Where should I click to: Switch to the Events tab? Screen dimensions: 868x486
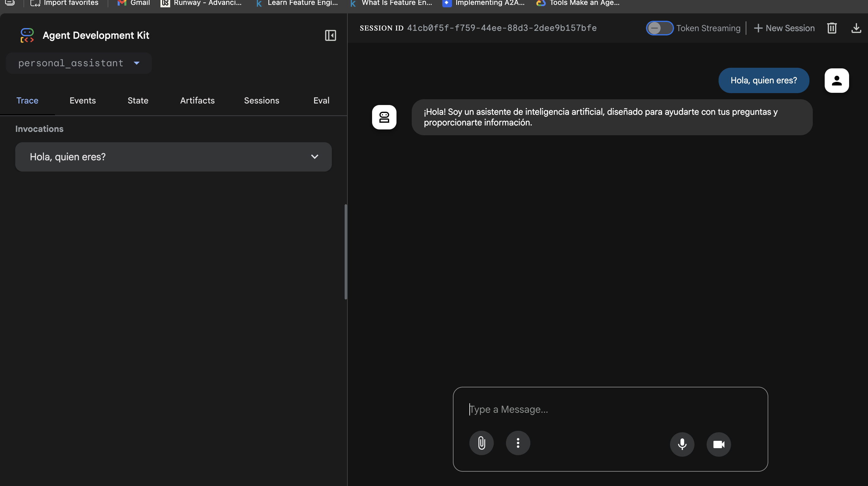[83, 100]
